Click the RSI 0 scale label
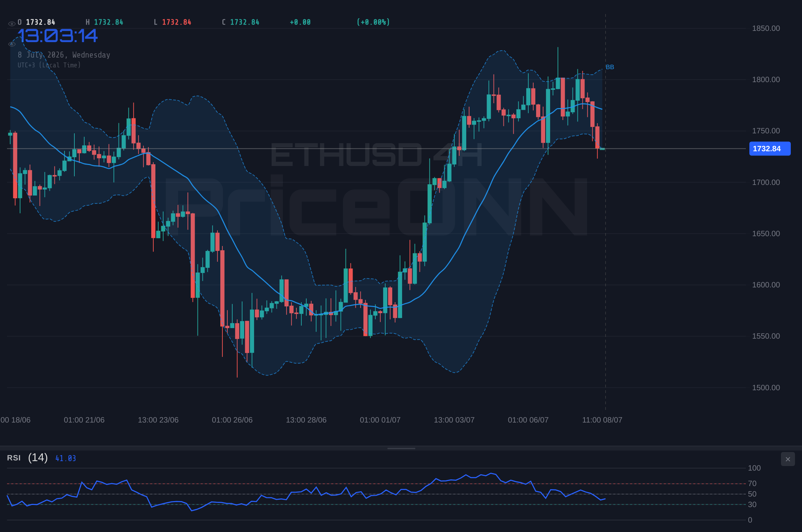This screenshot has width=802, height=532. [x=750, y=520]
